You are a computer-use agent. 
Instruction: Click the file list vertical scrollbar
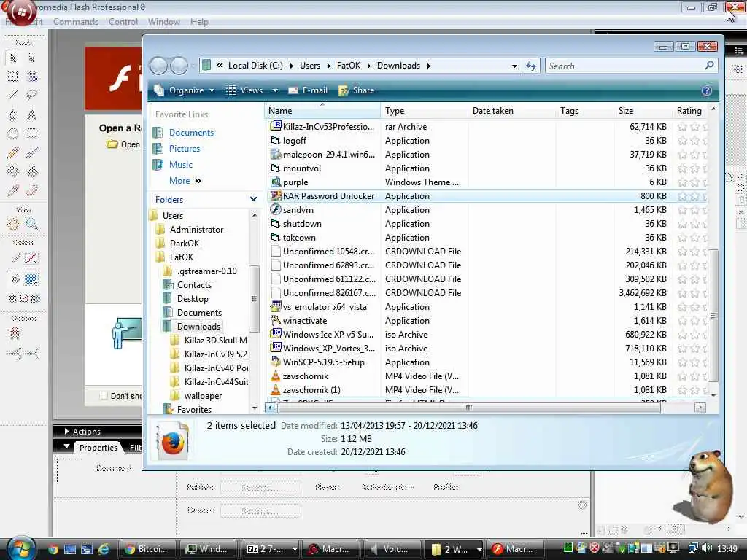coord(713,316)
